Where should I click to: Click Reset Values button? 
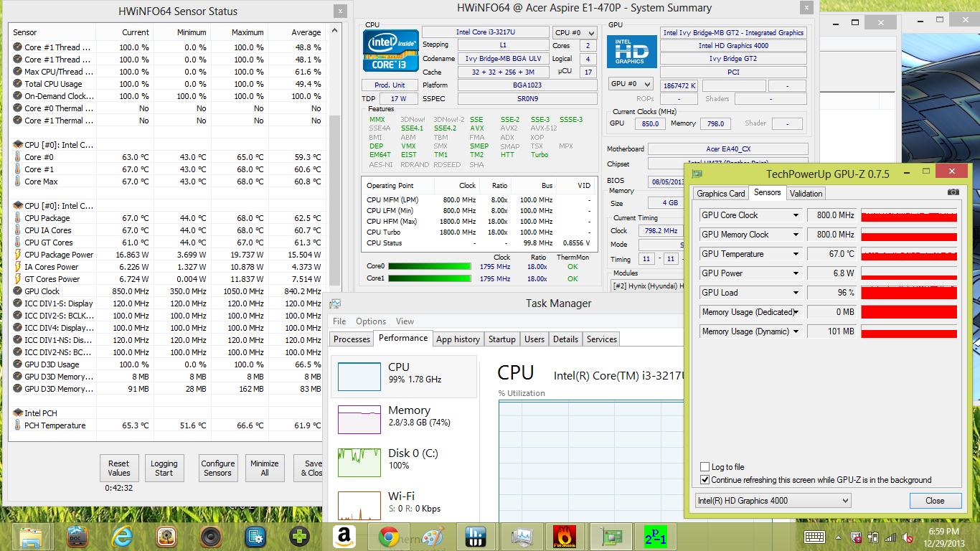point(119,468)
